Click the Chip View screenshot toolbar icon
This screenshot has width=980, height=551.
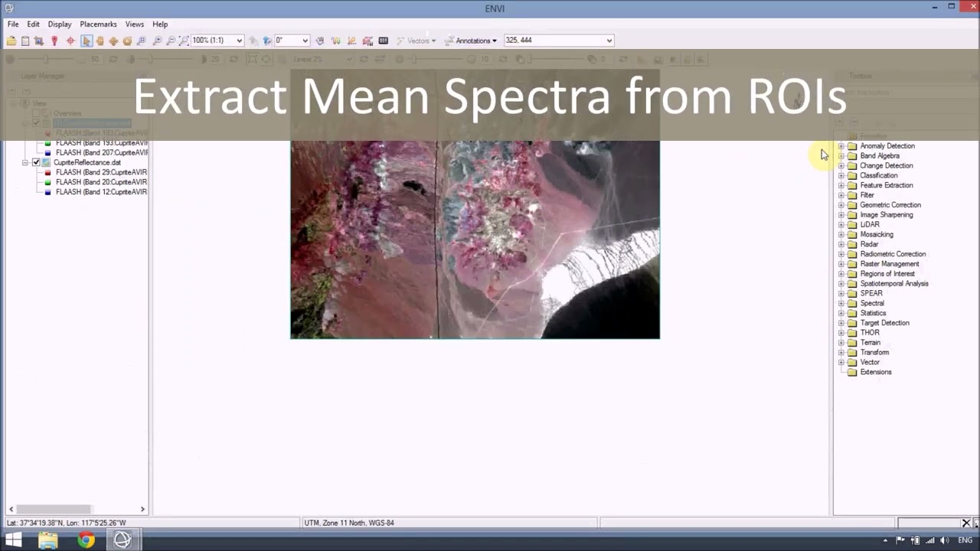coord(39,41)
